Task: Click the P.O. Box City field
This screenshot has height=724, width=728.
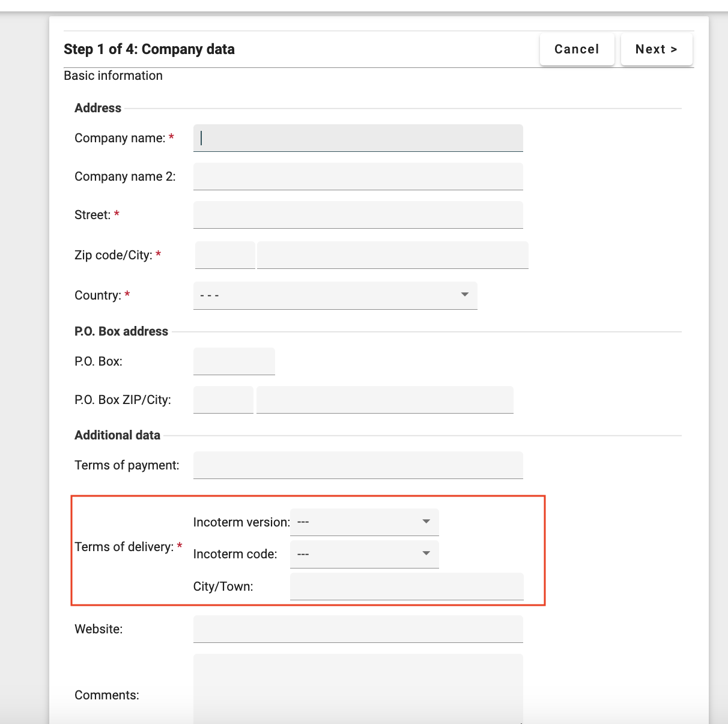Action: [384, 400]
